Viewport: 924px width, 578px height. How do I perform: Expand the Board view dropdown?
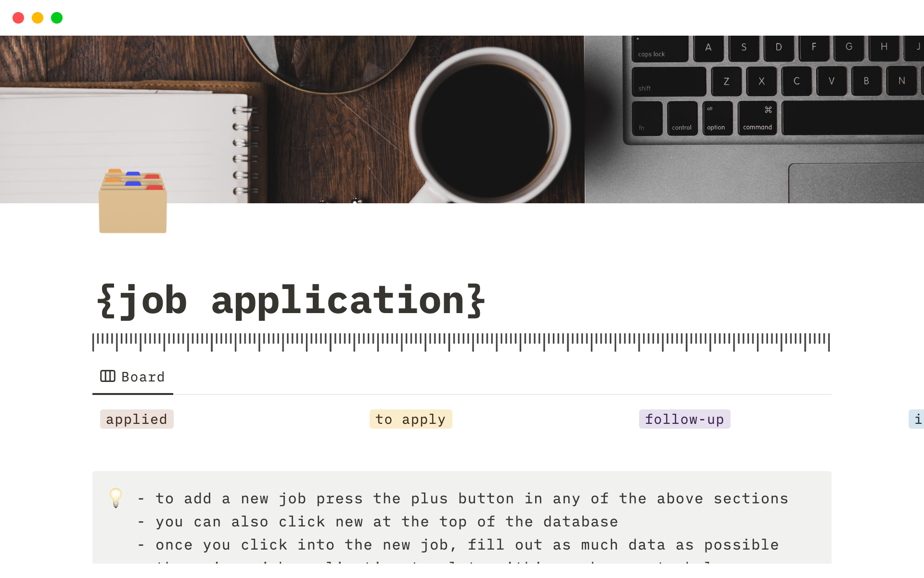coord(132,376)
